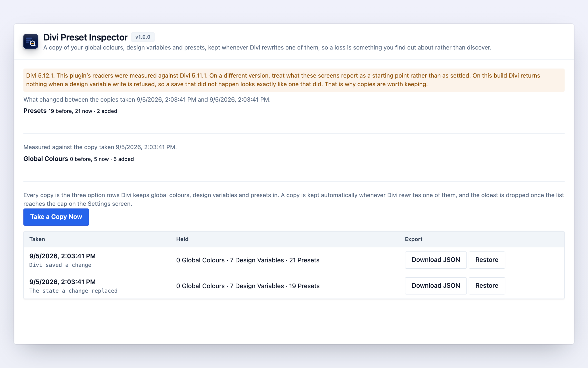
Task: Download JSON for the 21 Presets copy
Action: 436,260
